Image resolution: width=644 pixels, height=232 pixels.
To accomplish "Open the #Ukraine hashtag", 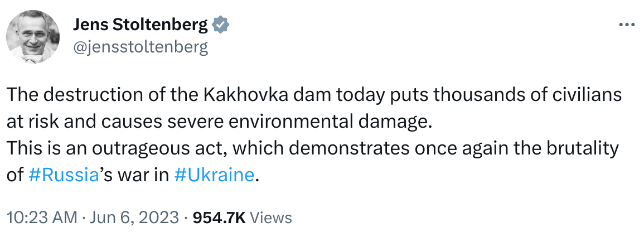I will coord(214,175).
